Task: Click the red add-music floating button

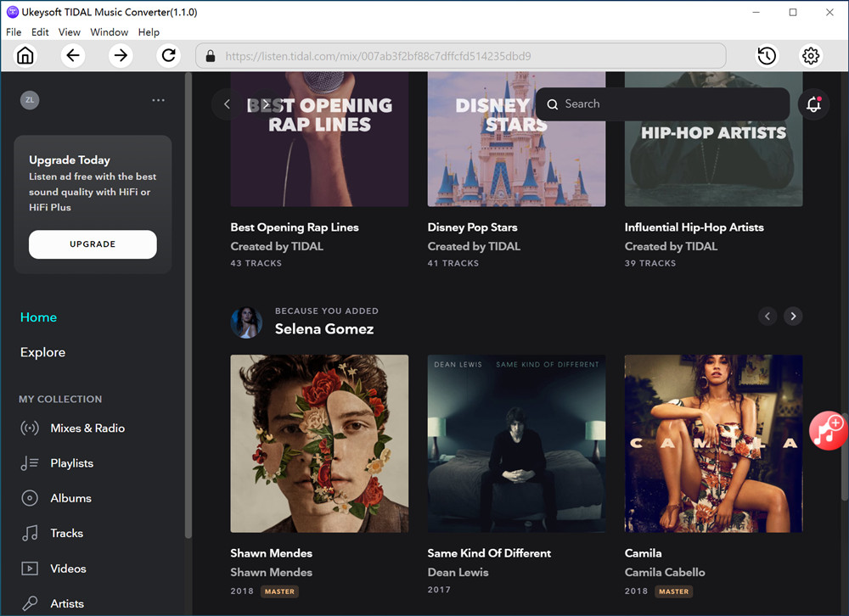Action: pos(829,431)
